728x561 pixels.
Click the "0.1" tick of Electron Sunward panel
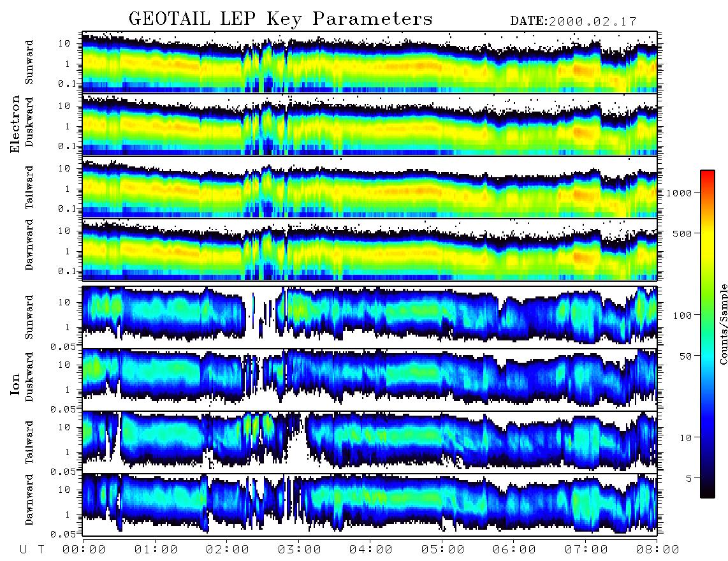66,84
